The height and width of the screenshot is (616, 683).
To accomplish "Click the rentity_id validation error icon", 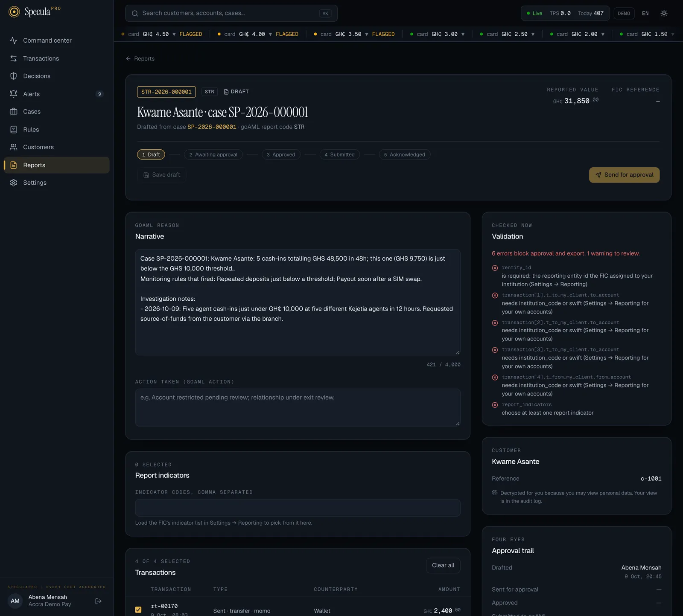I will (495, 268).
